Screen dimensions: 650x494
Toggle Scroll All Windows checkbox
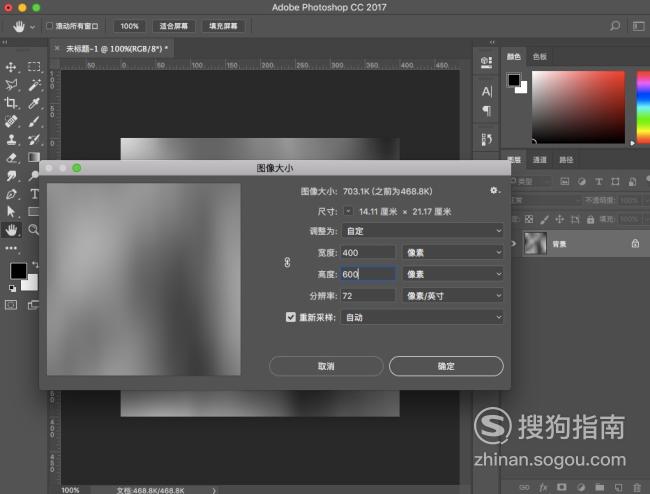click(49, 26)
